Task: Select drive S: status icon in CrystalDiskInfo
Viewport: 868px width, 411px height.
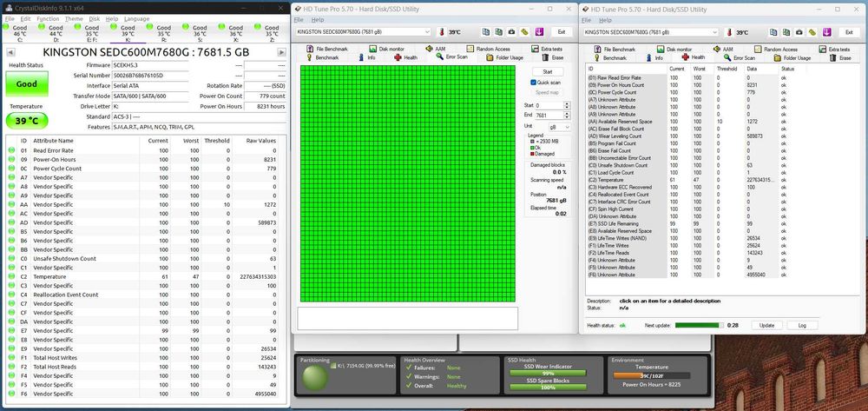Action: pyautogui.click(x=186, y=26)
